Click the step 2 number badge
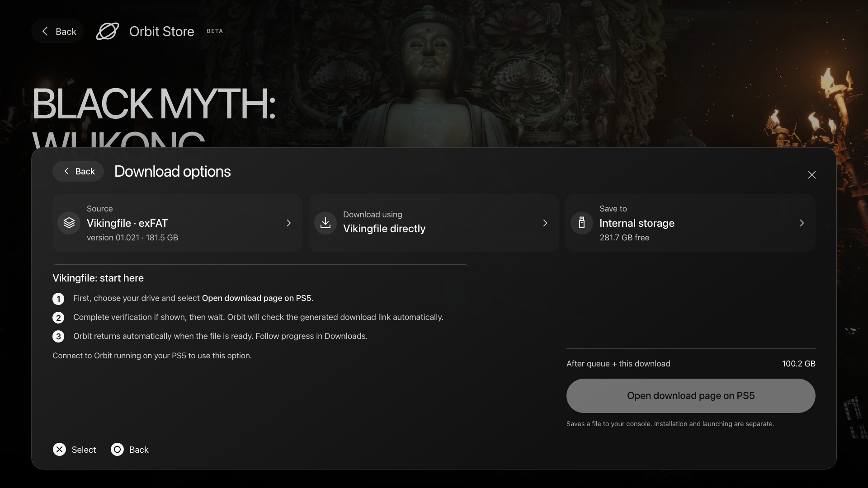This screenshot has height=488, width=868. click(58, 318)
